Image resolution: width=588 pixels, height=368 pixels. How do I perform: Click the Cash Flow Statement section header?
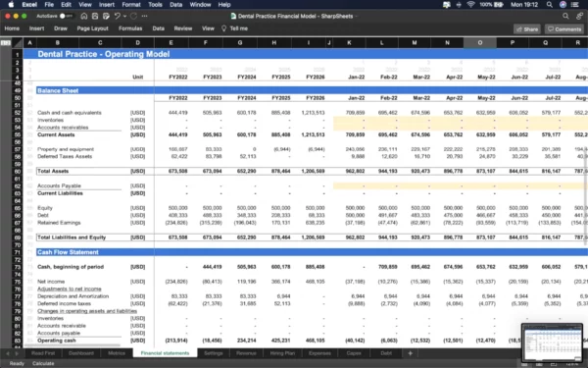pyautogui.click(x=68, y=252)
